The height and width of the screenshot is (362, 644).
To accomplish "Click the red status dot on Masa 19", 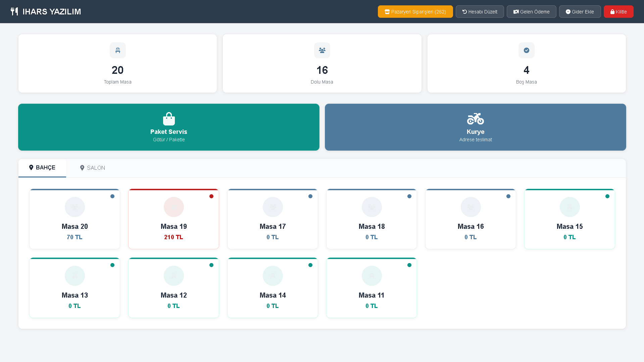I will click(x=211, y=196).
